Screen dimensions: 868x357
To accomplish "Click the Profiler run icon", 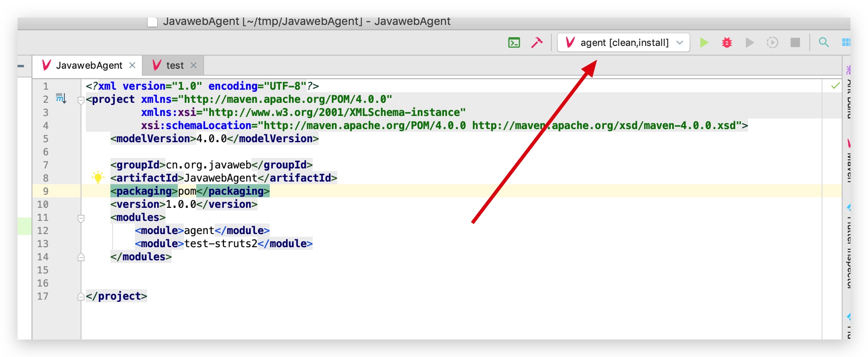I will pyautogui.click(x=772, y=42).
